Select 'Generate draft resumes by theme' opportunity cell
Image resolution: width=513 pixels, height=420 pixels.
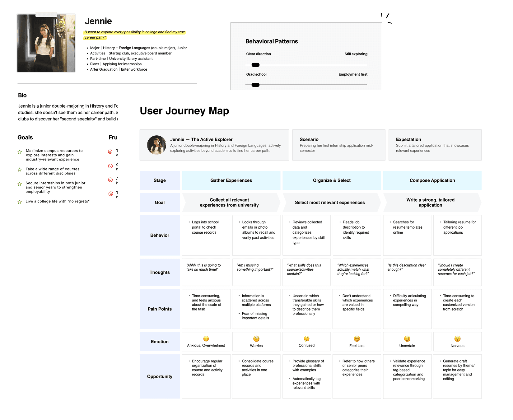457,376
